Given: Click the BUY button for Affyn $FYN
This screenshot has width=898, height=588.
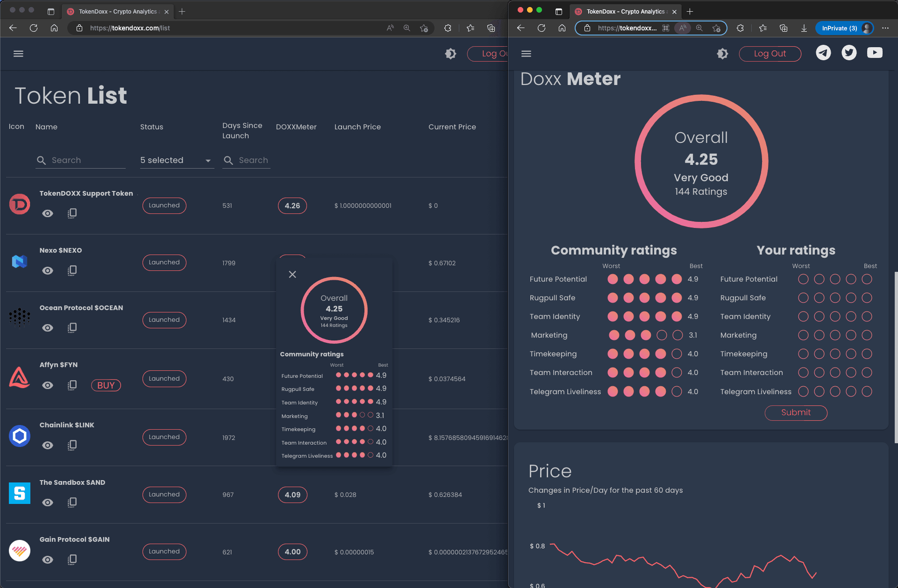Looking at the screenshot, I should (106, 385).
